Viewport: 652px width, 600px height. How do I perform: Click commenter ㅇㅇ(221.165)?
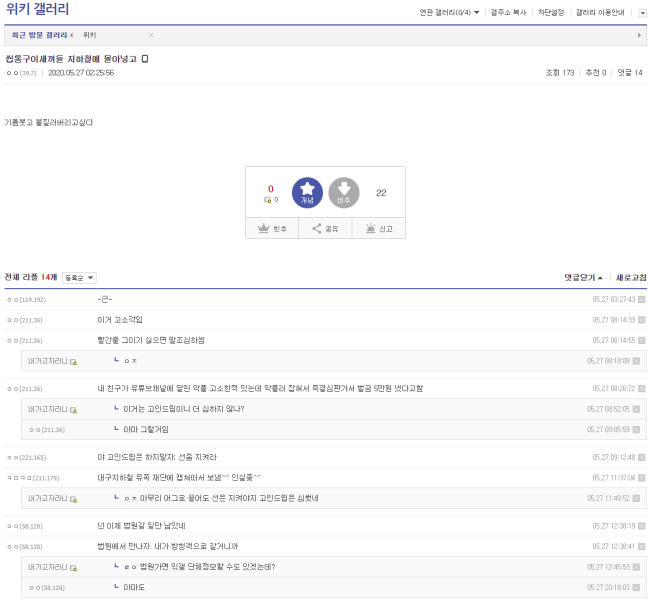tap(27, 457)
